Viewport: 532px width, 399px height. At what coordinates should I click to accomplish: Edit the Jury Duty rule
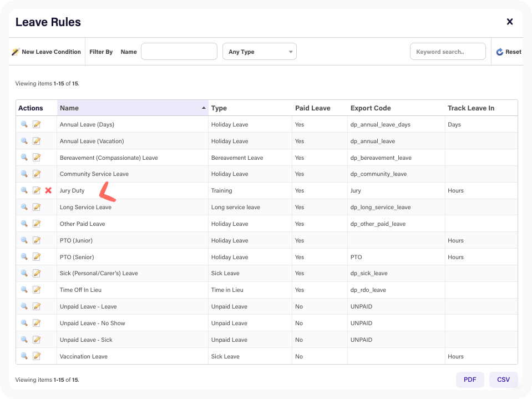pyautogui.click(x=37, y=190)
